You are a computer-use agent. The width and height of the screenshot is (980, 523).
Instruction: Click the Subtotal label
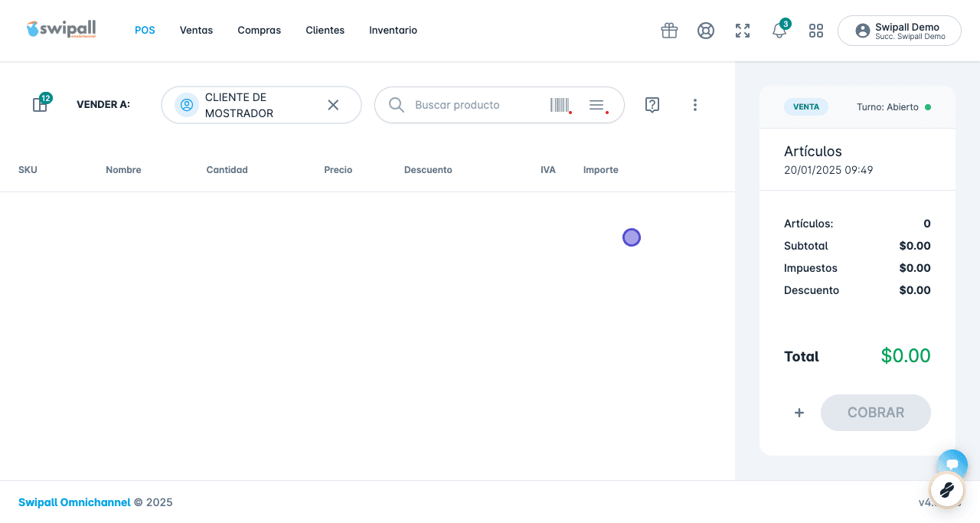pyautogui.click(x=806, y=246)
